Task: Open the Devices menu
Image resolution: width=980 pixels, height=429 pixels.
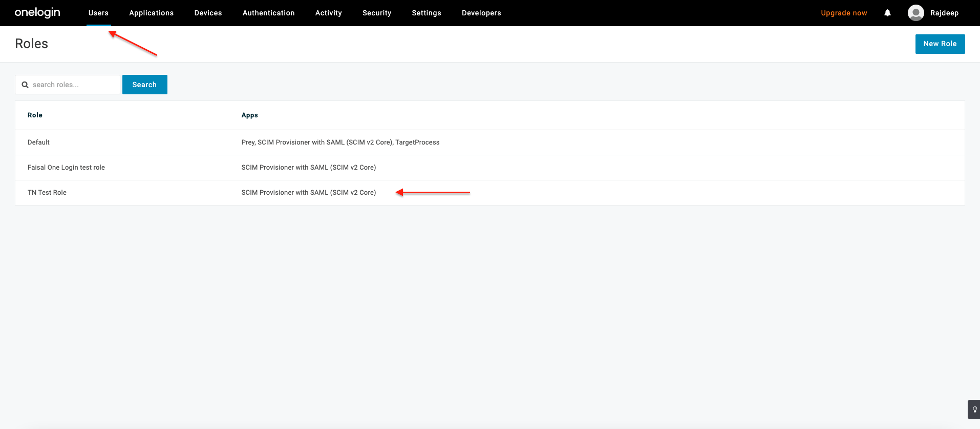Action: [x=208, y=13]
